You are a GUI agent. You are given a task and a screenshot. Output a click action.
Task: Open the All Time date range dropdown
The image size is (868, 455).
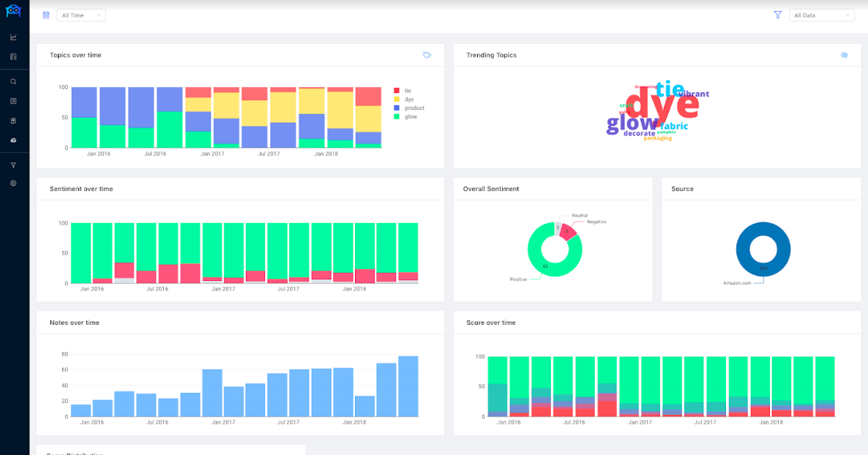pos(81,15)
